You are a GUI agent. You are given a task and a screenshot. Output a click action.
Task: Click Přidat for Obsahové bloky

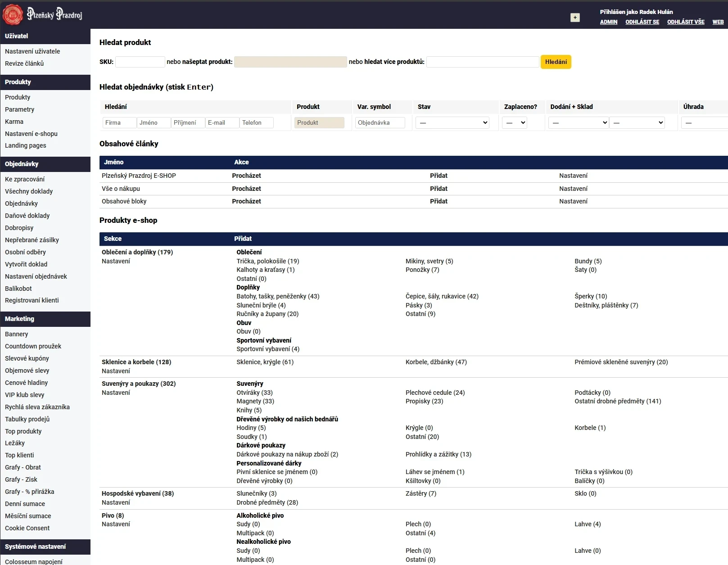(438, 201)
